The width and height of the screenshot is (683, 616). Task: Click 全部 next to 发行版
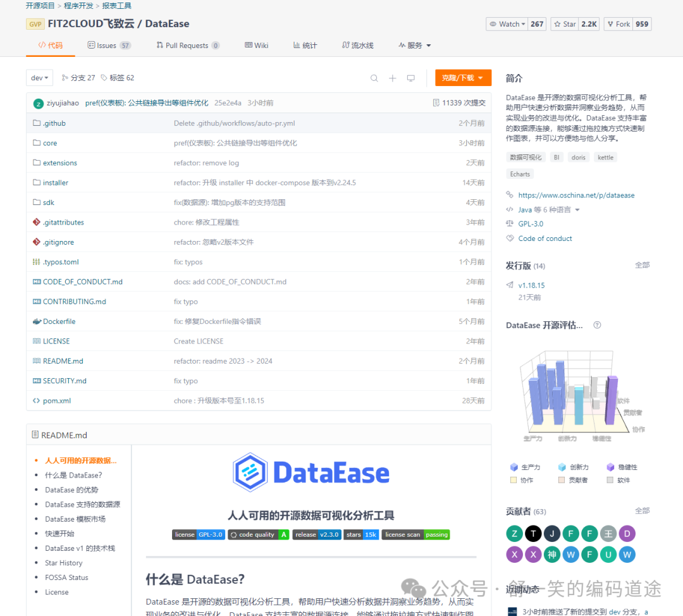pyautogui.click(x=642, y=265)
